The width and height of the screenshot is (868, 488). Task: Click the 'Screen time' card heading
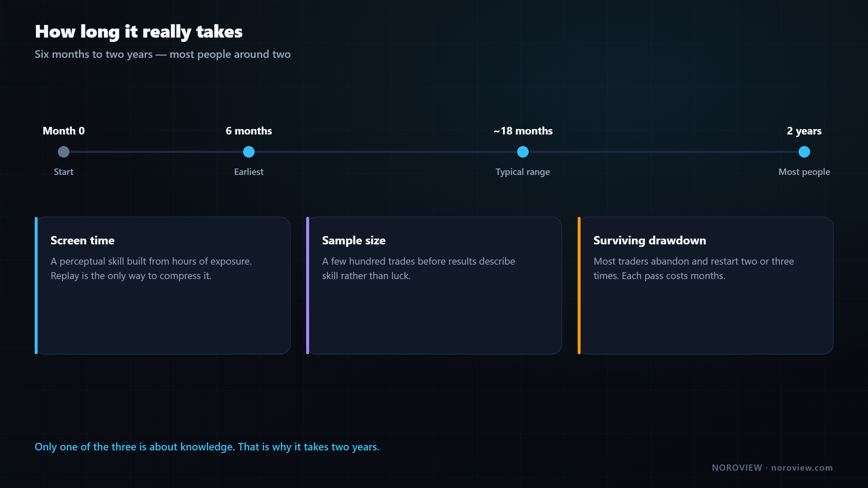(82, 240)
